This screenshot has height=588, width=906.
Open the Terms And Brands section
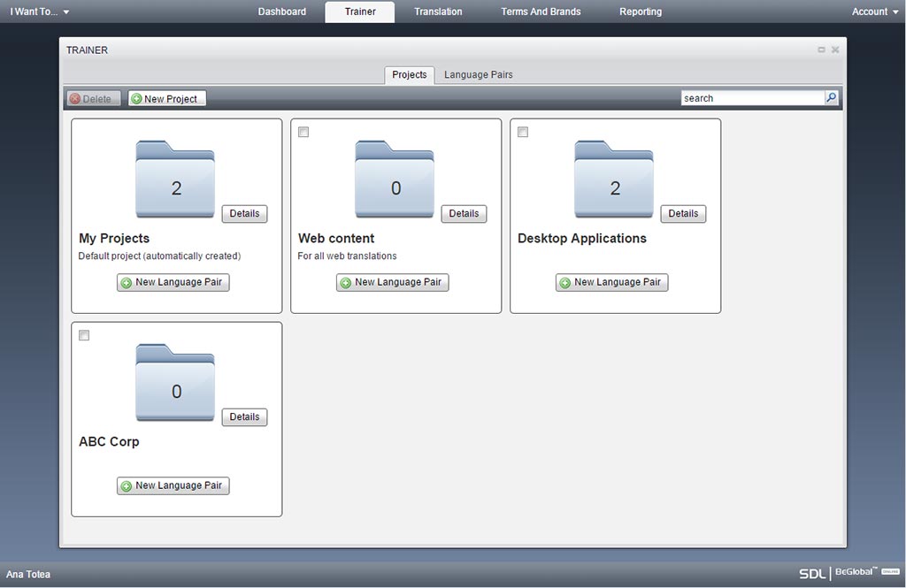541,11
